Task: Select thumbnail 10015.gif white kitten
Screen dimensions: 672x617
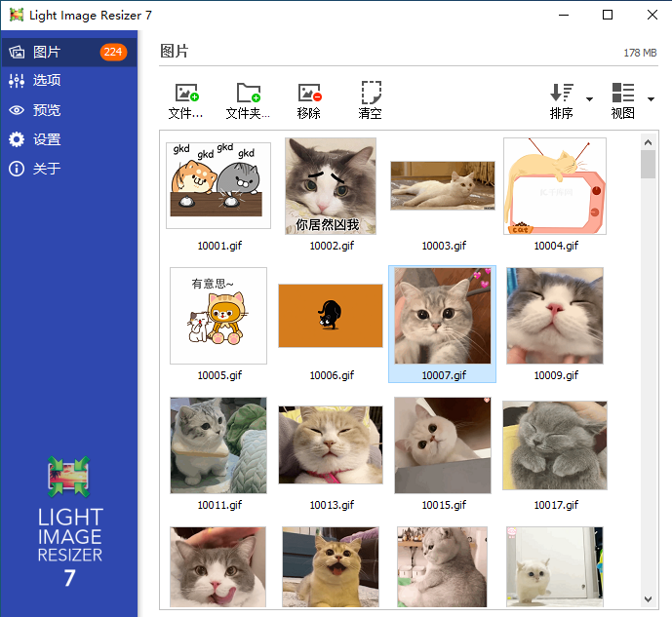Action: click(x=443, y=445)
